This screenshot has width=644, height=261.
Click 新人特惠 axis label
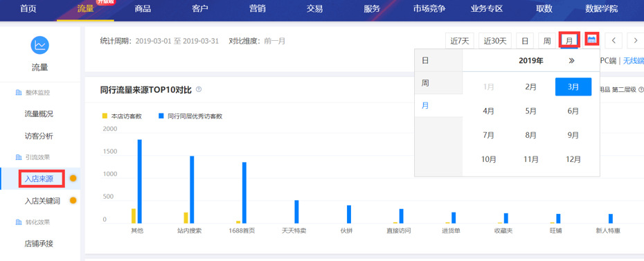point(608,231)
